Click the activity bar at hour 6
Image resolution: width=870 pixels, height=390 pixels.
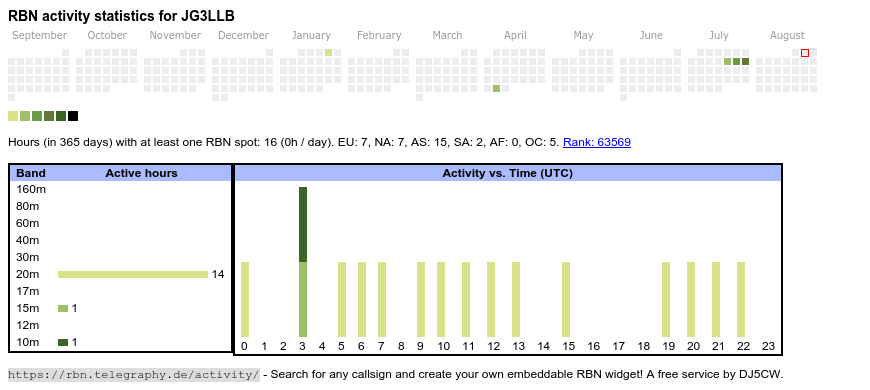tap(362, 299)
